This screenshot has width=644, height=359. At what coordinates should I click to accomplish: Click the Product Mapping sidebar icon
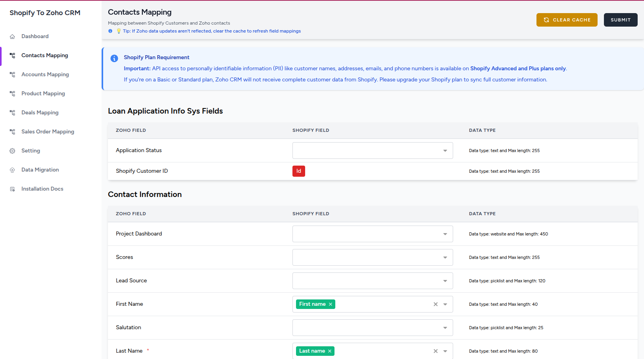[12, 94]
